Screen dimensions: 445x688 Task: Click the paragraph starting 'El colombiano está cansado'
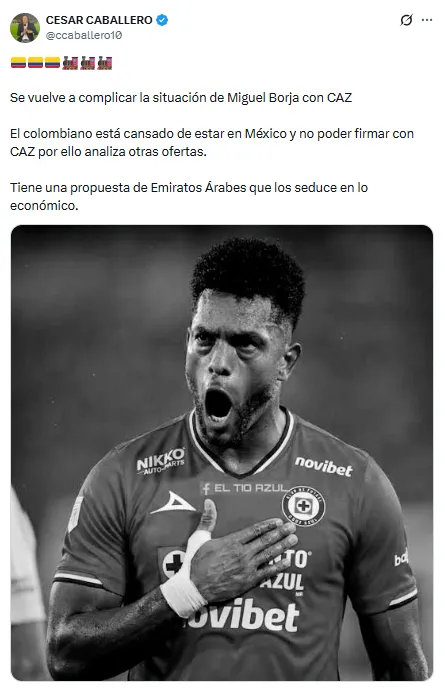212,143
